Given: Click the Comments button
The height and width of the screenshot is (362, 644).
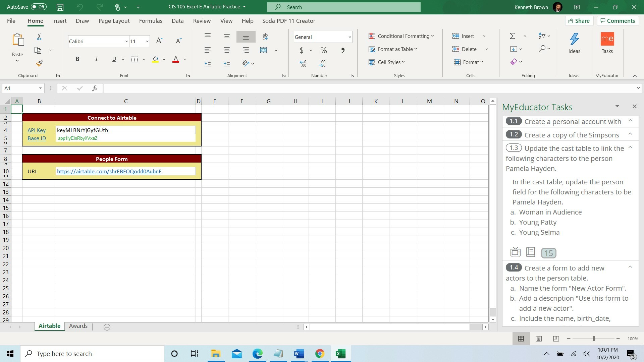Looking at the screenshot, I should pos(618,21).
